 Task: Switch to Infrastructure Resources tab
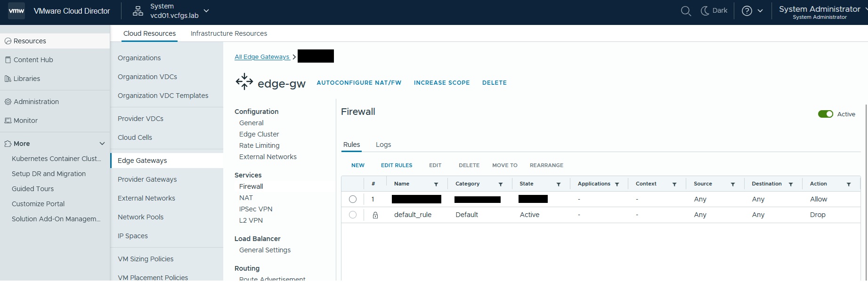(229, 33)
